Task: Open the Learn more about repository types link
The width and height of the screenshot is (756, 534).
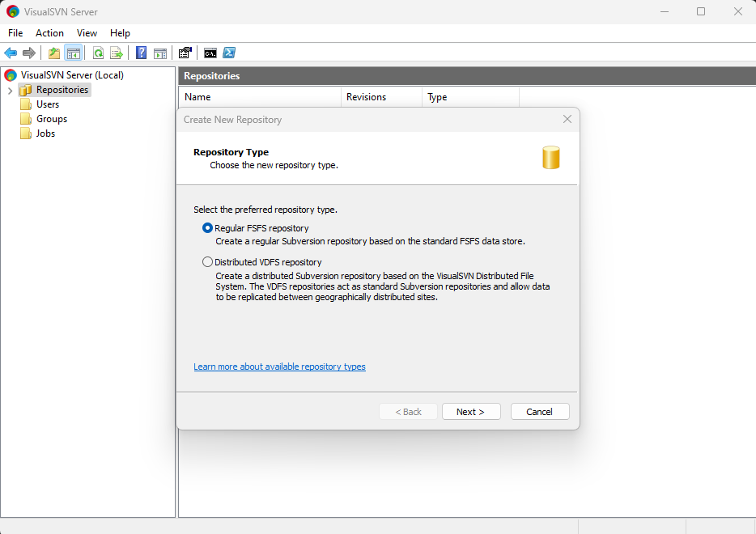Action: pyautogui.click(x=279, y=367)
